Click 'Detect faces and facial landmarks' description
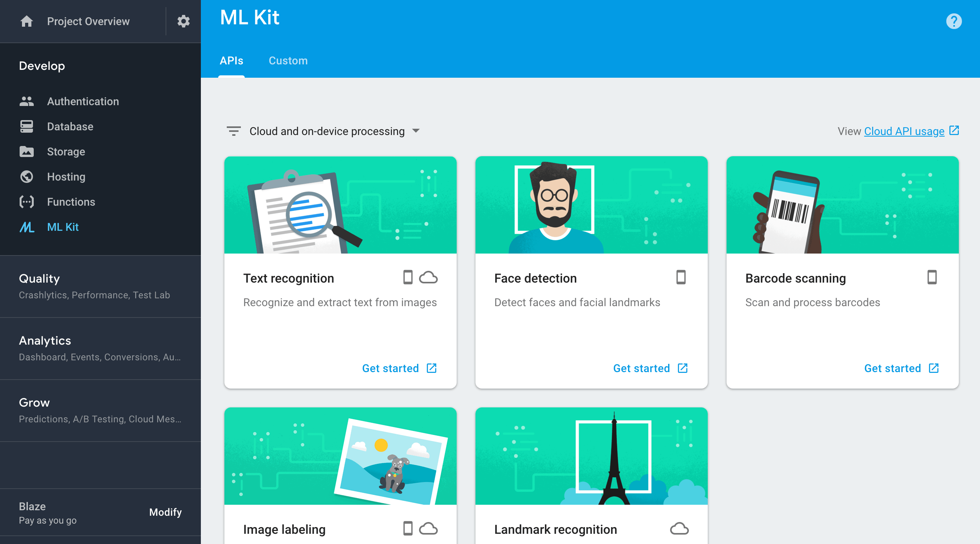Screen dimensions: 980x544 click(x=577, y=302)
